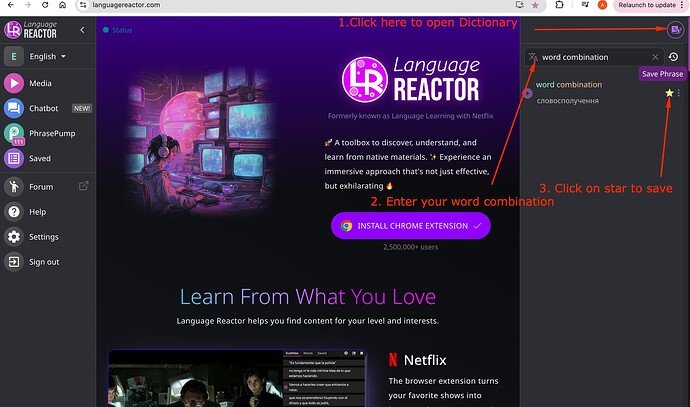Screen dimensions: 690x407
Task: Open the English language dropdown
Action: pos(48,56)
